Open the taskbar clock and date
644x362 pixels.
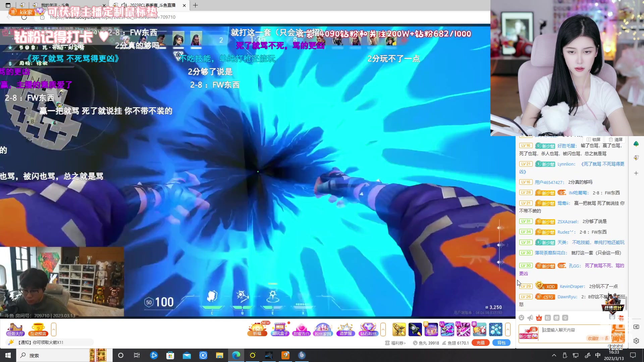click(614, 355)
